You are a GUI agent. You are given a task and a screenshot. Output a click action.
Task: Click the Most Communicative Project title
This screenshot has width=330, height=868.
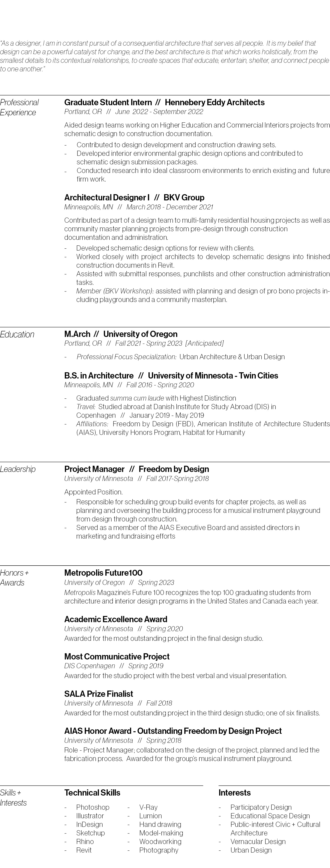(x=117, y=656)
